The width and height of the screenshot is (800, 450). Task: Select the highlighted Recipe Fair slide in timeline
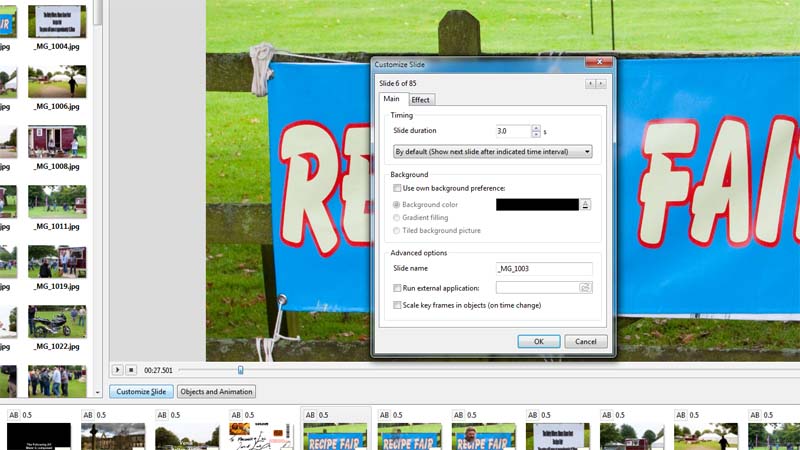click(335, 436)
